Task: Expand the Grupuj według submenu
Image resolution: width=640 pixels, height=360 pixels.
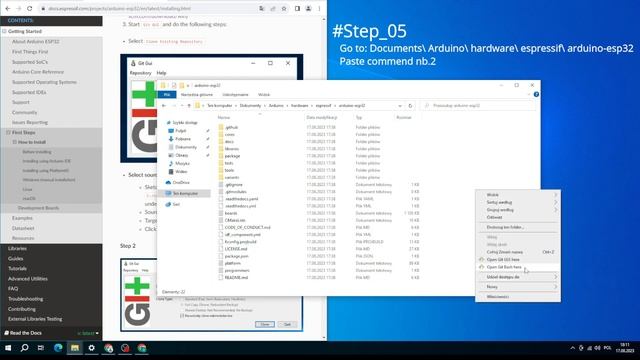Action: pyautogui.click(x=518, y=210)
